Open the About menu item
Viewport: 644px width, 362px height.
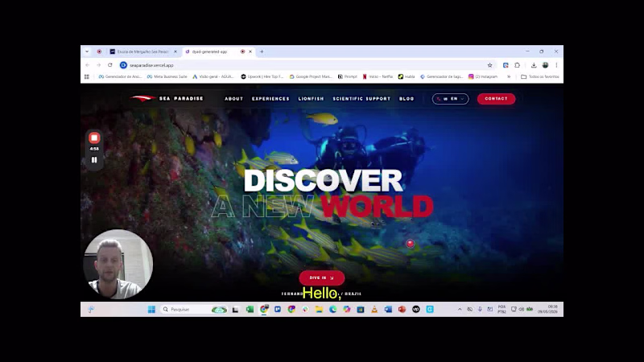point(233,99)
